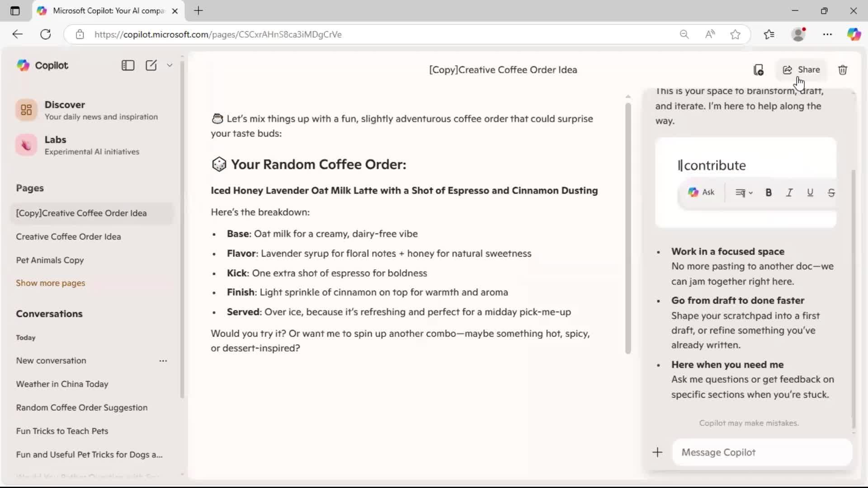The width and height of the screenshot is (868, 488).
Task: Toggle strikethrough formatting
Action: (831, 192)
